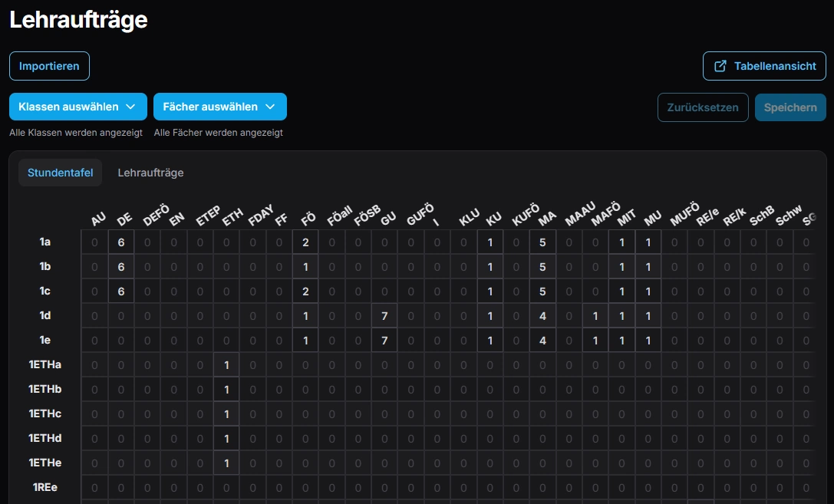Click the MAFÖ cell for class 1e
The height and width of the screenshot is (504, 834).
595,341
